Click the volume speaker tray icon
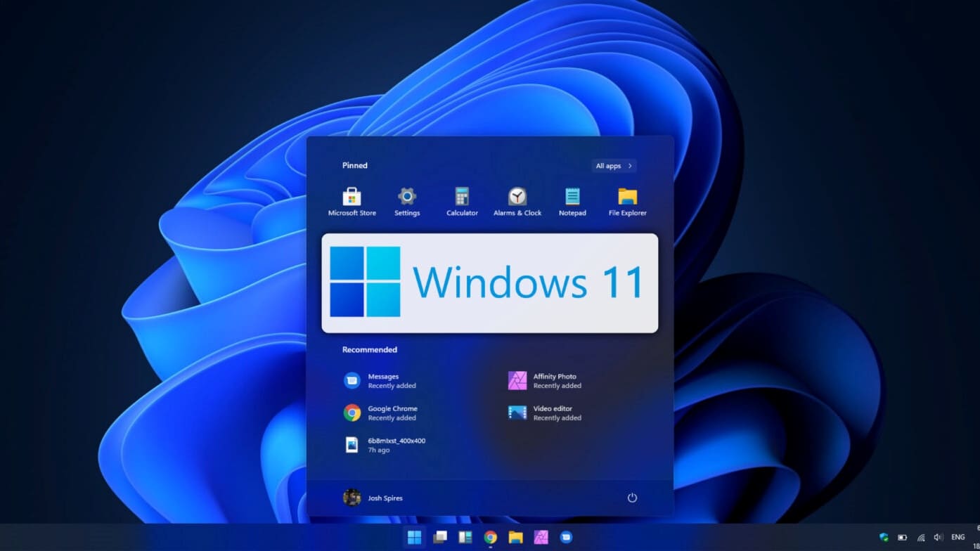The width and height of the screenshot is (980, 551). point(939,538)
